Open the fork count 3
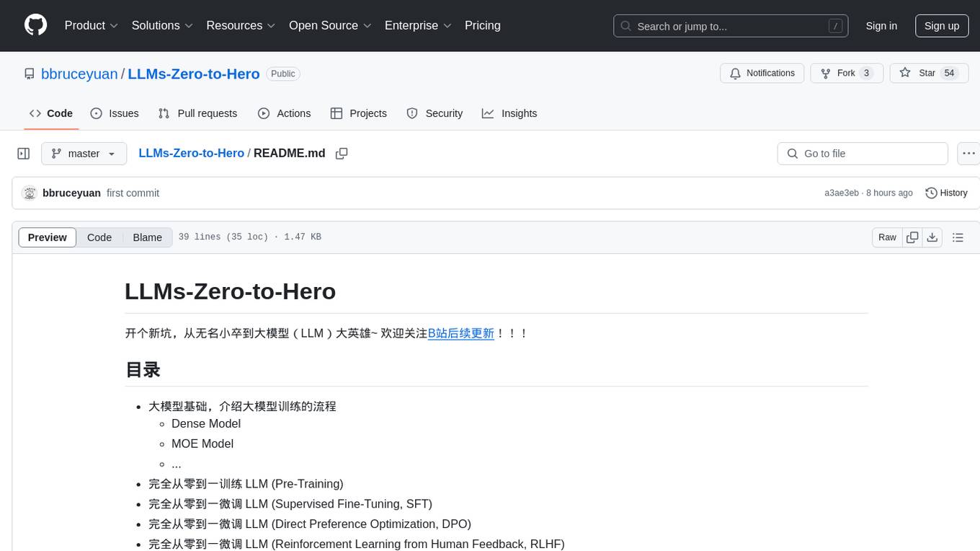Image resolution: width=980 pixels, height=551 pixels. pyautogui.click(x=867, y=73)
